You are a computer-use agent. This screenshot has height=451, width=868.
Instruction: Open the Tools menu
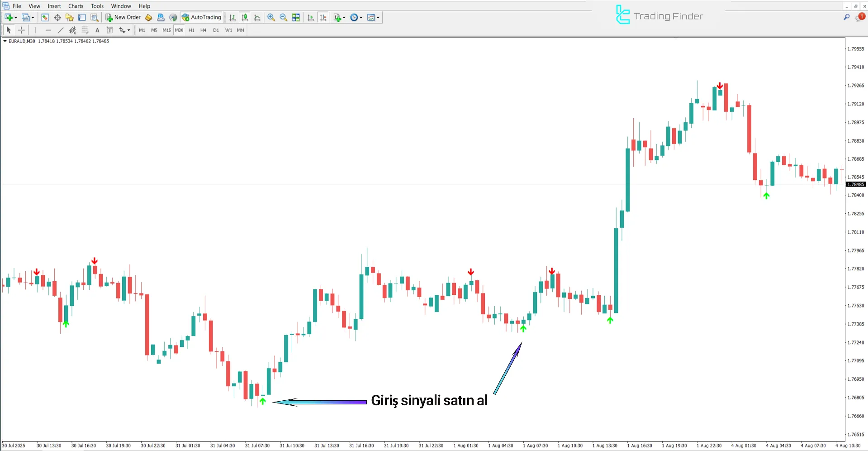(96, 6)
